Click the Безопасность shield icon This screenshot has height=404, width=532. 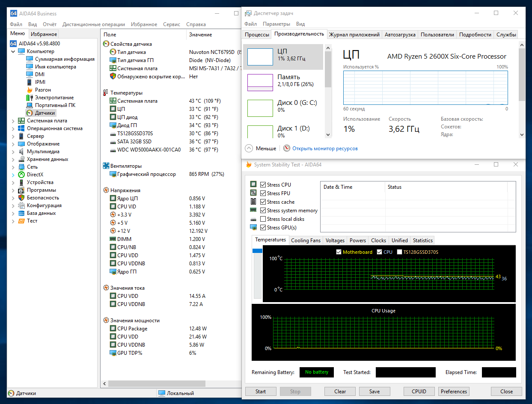tap(21, 198)
